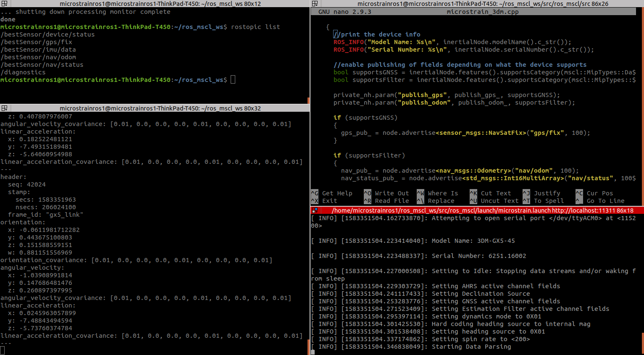644x355 pixels.
Task: Click Setting dynamics mode to 0X01 log
Action: [x=426, y=316]
